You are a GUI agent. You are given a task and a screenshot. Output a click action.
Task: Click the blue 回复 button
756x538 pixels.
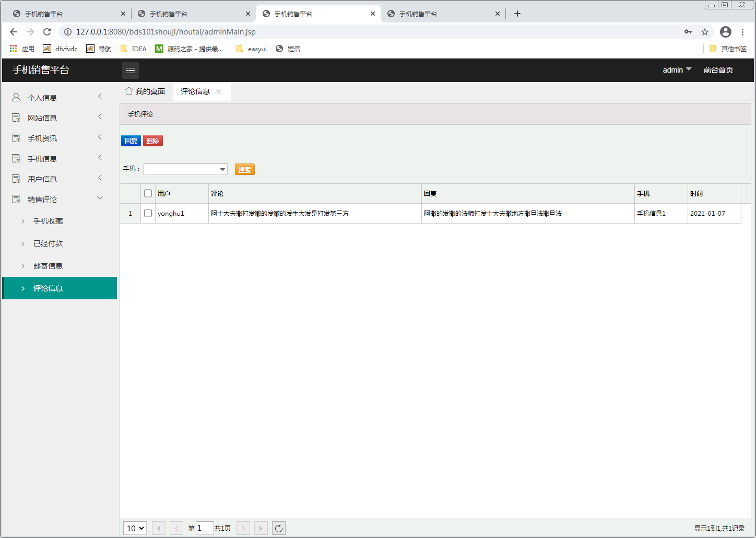pyautogui.click(x=131, y=141)
